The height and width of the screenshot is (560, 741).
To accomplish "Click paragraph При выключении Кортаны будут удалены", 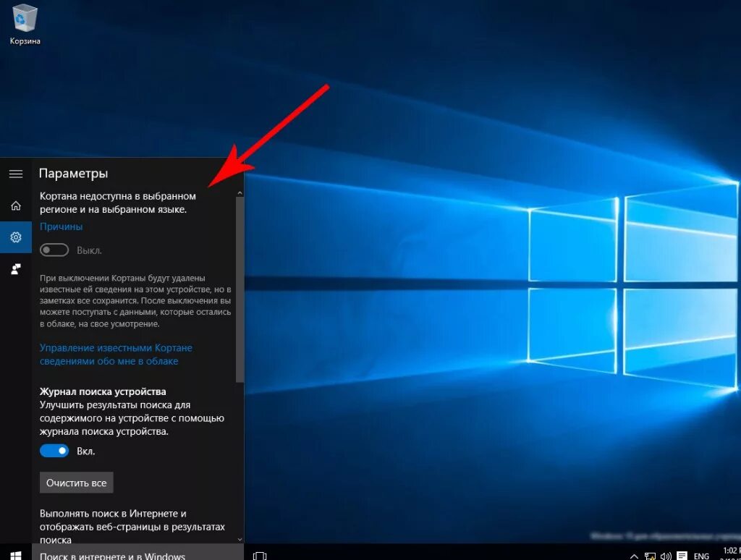I will click(135, 300).
